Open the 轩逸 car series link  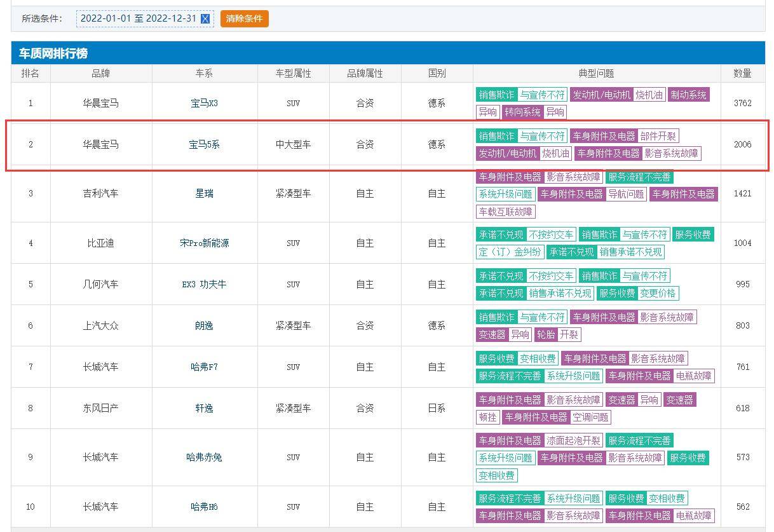[205, 408]
